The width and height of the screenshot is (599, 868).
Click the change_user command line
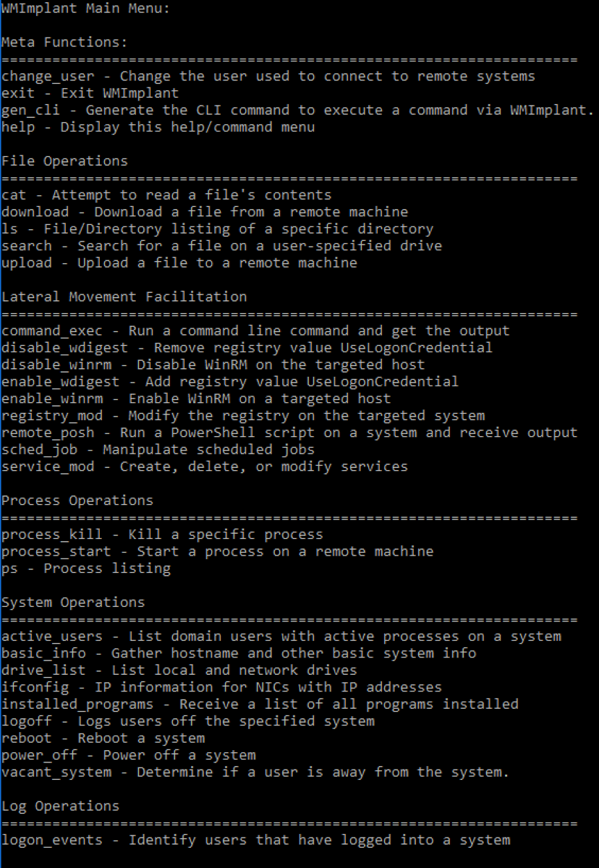coord(268,76)
